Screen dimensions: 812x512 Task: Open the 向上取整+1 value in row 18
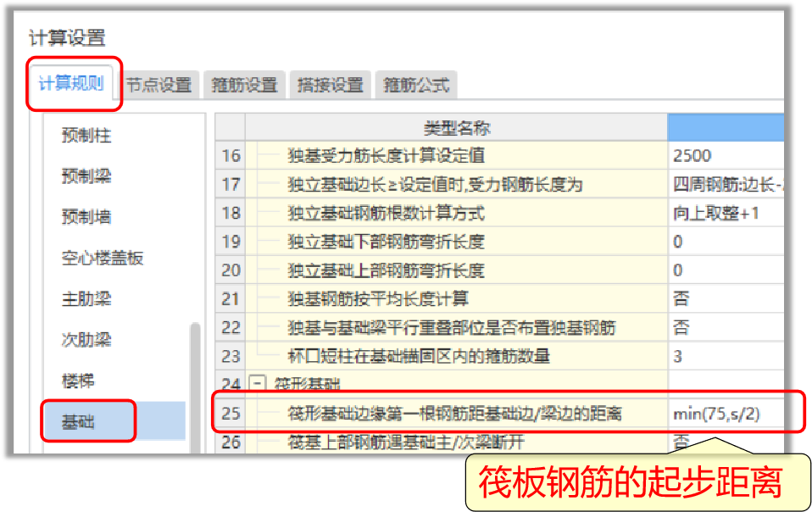[726, 213]
